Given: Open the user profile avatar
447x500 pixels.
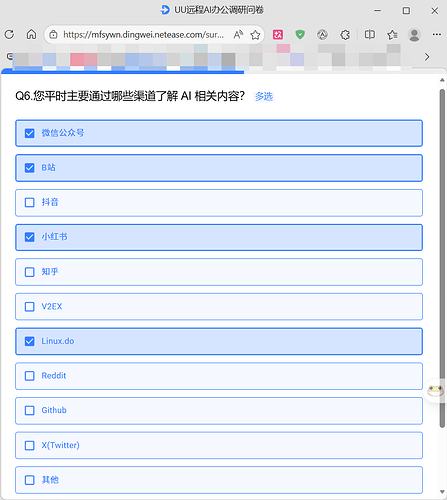Looking at the screenshot, I should coord(414,35).
